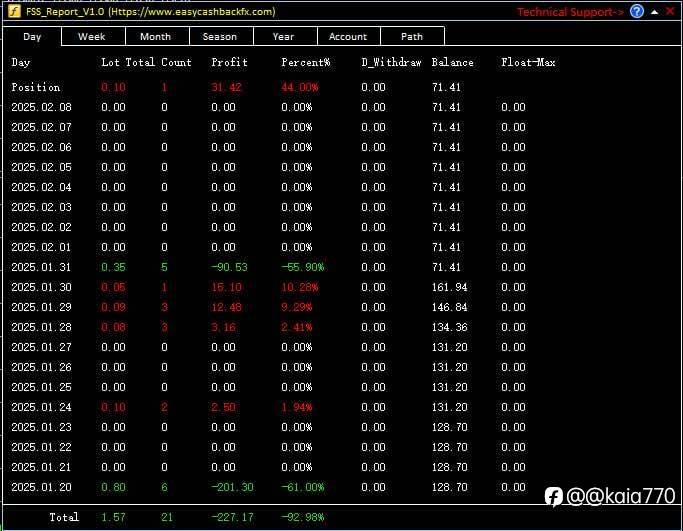Select the Season tab

tap(220, 37)
